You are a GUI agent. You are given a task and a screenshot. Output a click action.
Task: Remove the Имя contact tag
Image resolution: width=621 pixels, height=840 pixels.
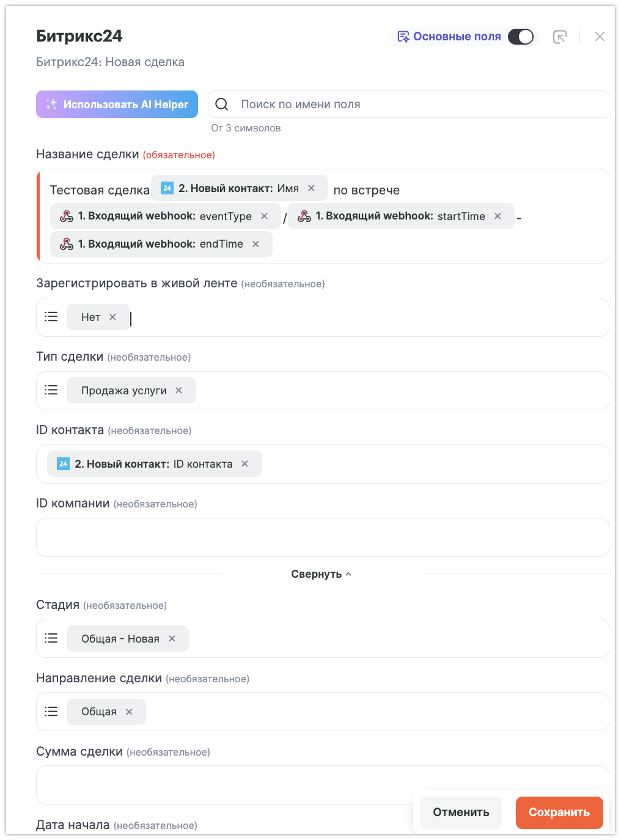(312, 188)
